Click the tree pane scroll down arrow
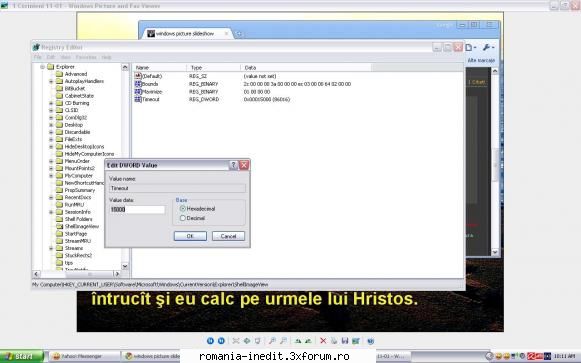Screen dimensions: 581x363 pyautogui.click(x=125, y=266)
